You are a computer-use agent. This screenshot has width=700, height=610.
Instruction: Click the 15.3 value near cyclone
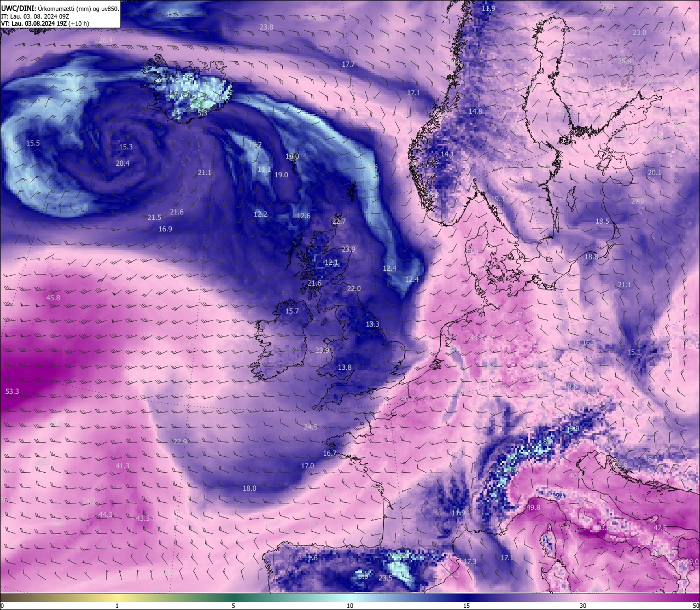(x=126, y=147)
